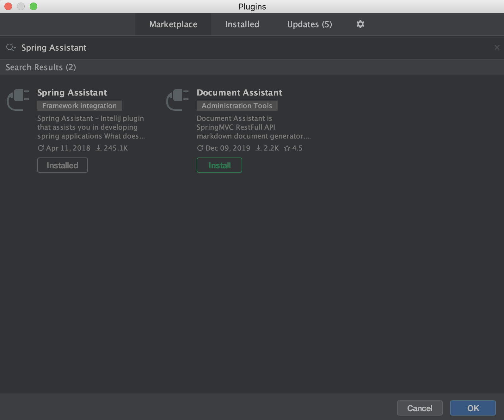Click the Installed button for Spring Assistant

pyautogui.click(x=63, y=165)
